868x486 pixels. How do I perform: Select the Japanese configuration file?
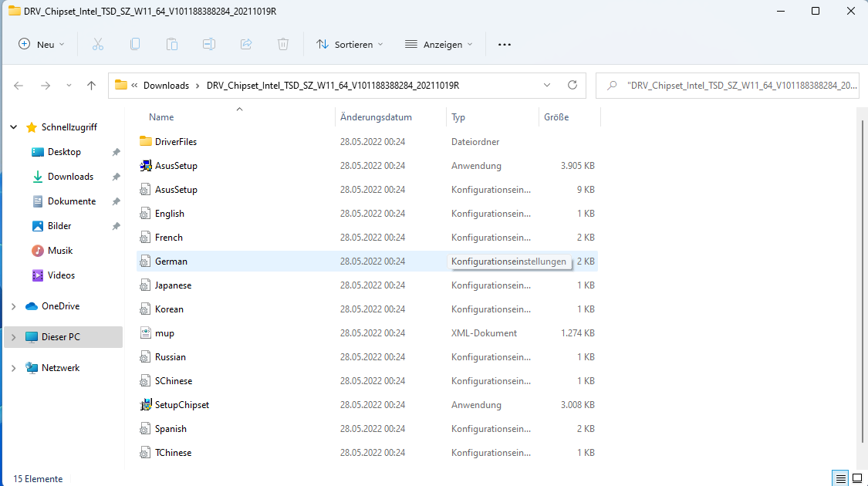tap(367, 285)
